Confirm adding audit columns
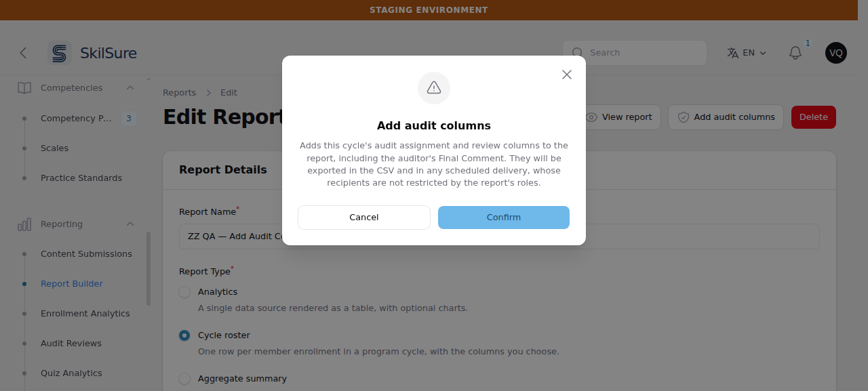 click(x=503, y=218)
